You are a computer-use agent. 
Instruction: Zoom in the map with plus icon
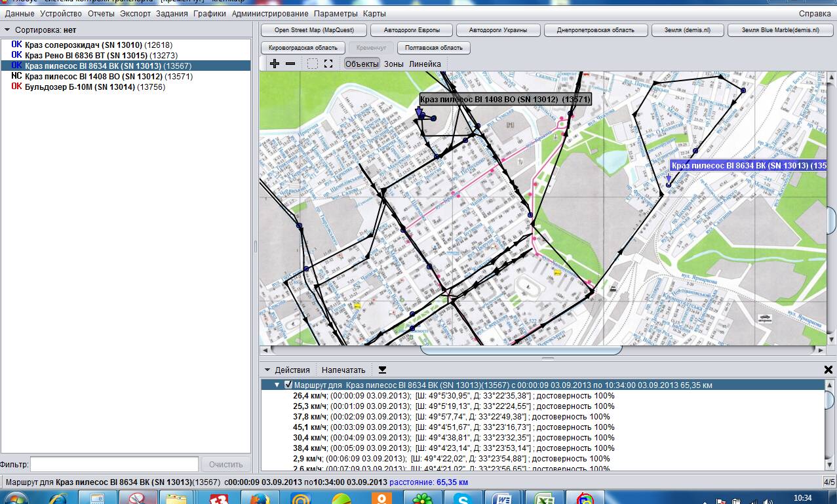coord(275,64)
